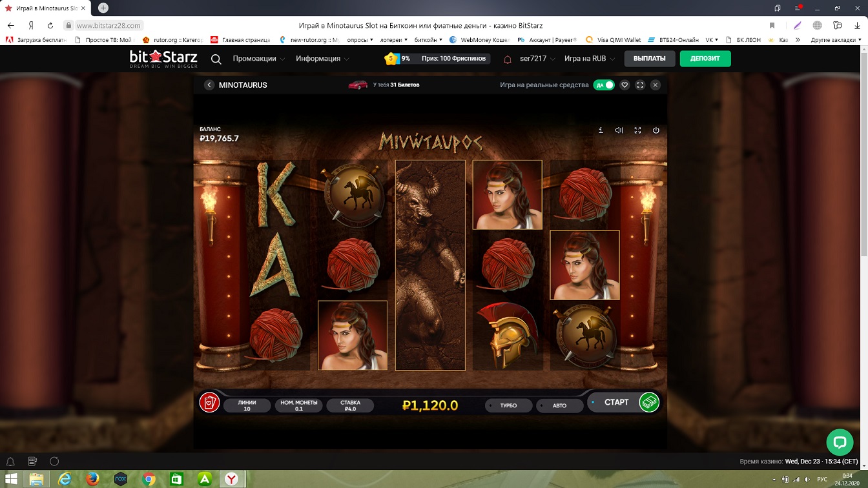Screen dimensions: 868x488
Task: Click the BitStarz logo
Action: [x=163, y=59]
